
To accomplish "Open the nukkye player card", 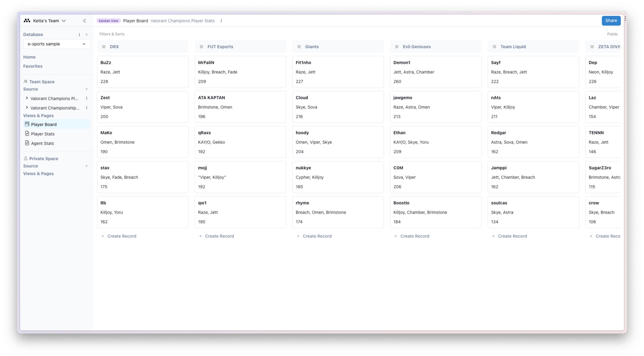I will coord(338,177).
